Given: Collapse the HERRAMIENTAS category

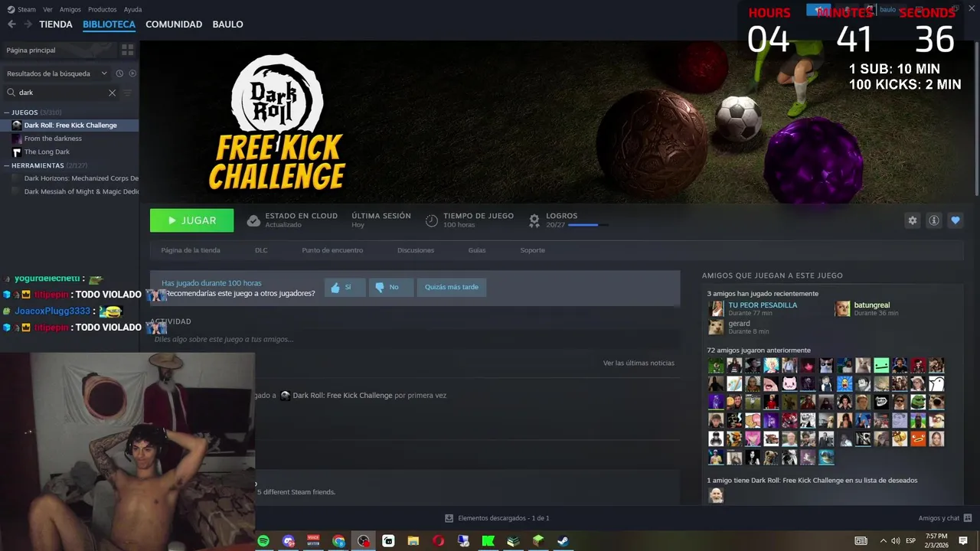Looking at the screenshot, I should pyautogui.click(x=6, y=165).
